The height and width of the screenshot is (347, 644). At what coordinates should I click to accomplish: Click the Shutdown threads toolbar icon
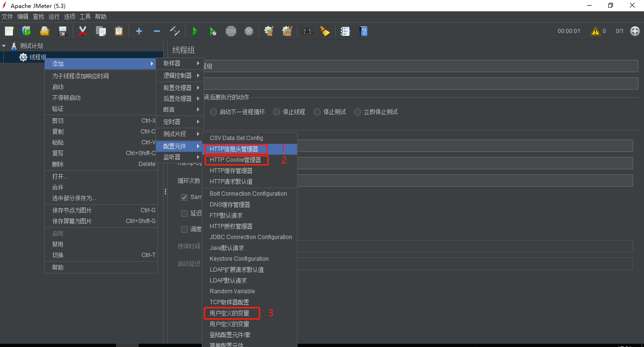(249, 31)
